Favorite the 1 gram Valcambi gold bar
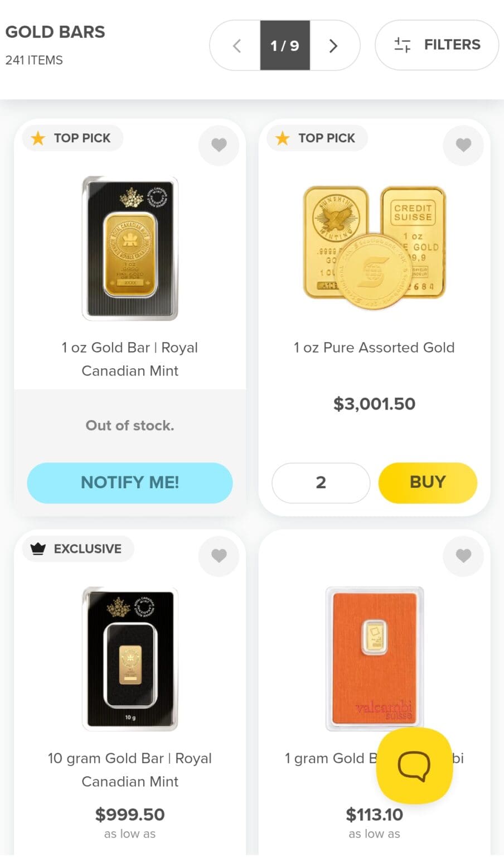 coord(463,556)
